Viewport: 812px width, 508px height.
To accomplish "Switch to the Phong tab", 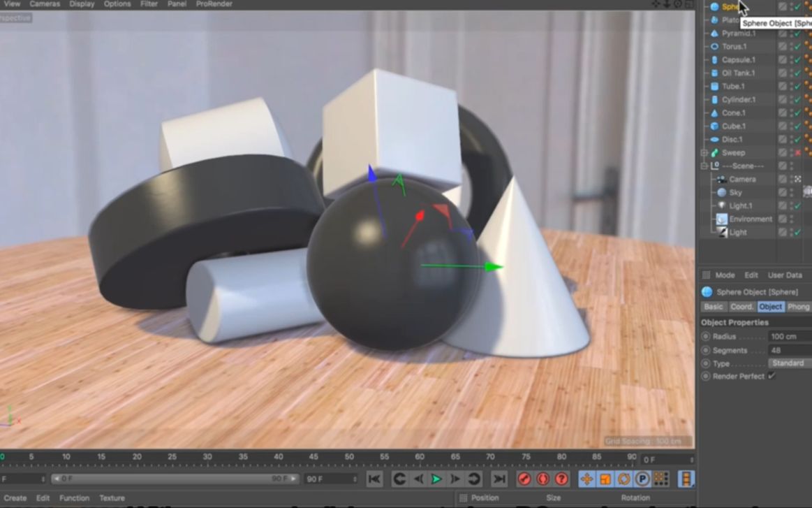I will (799, 307).
